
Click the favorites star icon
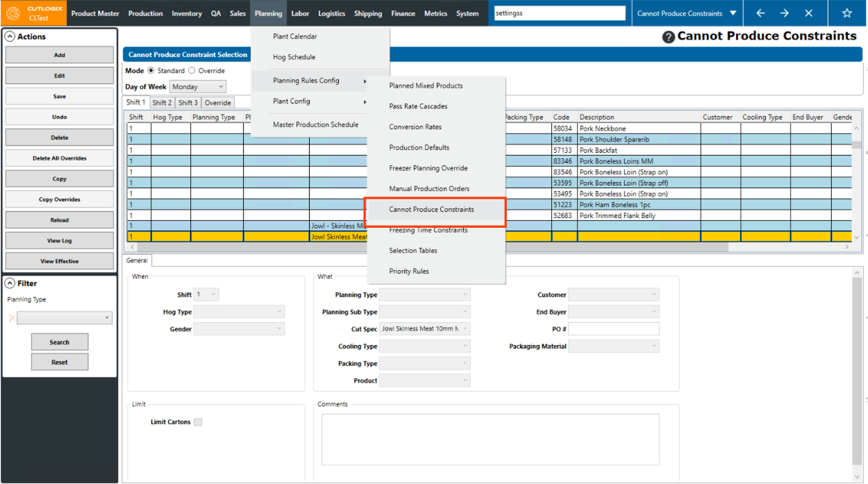846,13
